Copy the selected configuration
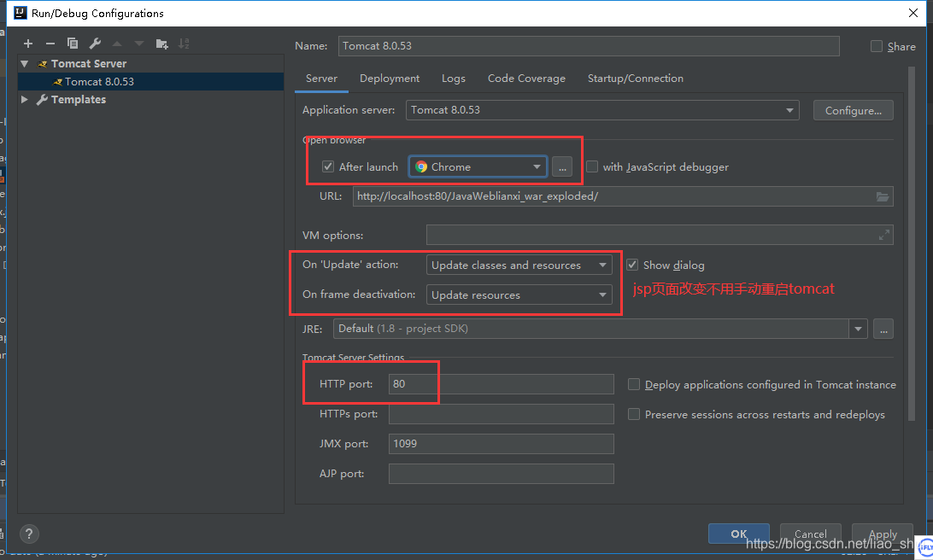Screen dimensions: 933x560 (x=73, y=44)
